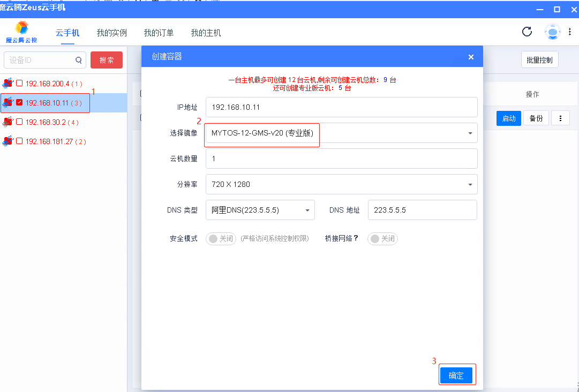This screenshot has width=579, height=392.
Task: Uncheck the 192.168.10.11 host checkbox
Action: (x=19, y=102)
